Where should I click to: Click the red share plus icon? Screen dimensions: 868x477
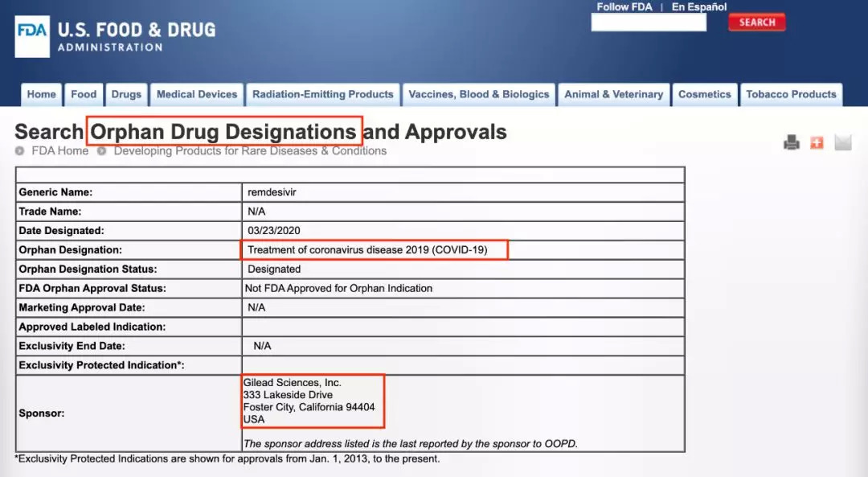pos(817,143)
